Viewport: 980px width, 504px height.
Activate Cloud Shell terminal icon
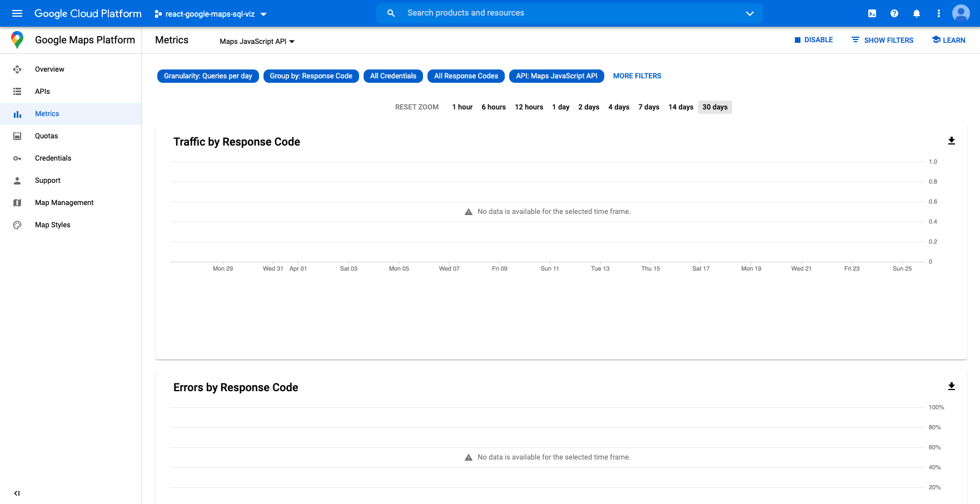(x=872, y=13)
